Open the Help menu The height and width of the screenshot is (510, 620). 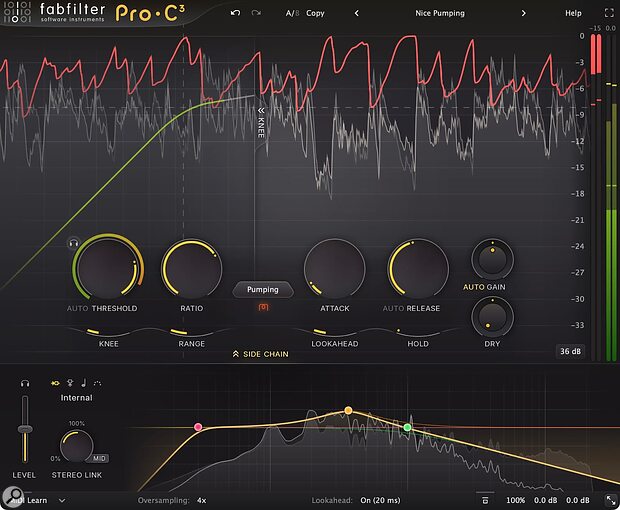pyautogui.click(x=573, y=13)
